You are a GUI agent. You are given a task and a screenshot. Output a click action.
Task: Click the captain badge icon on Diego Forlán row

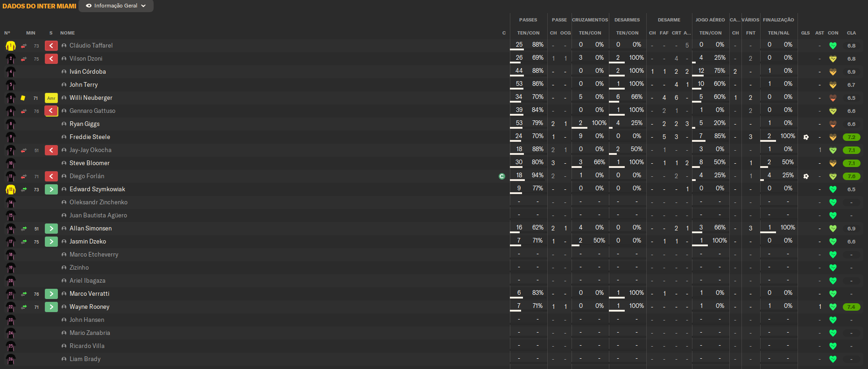click(502, 176)
